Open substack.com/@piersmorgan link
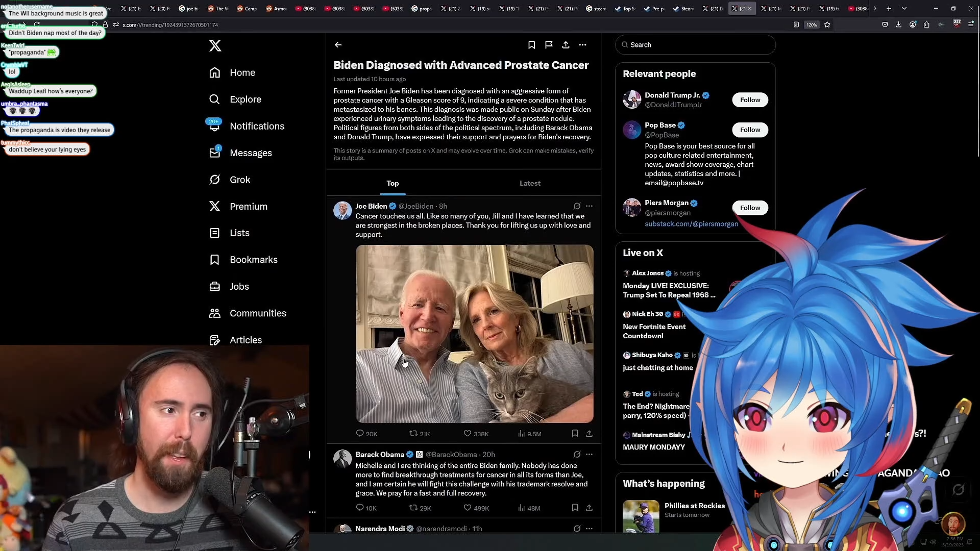 coord(691,224)
